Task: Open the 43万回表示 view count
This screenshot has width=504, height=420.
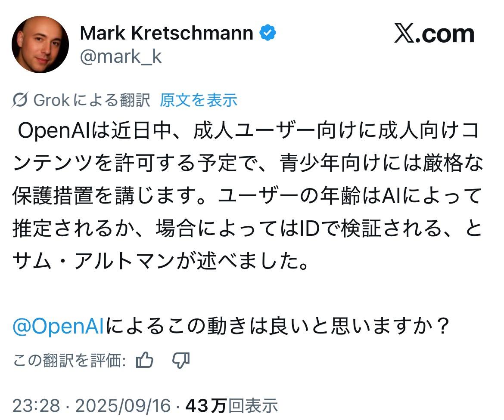Action: click(x=231, y=405)
